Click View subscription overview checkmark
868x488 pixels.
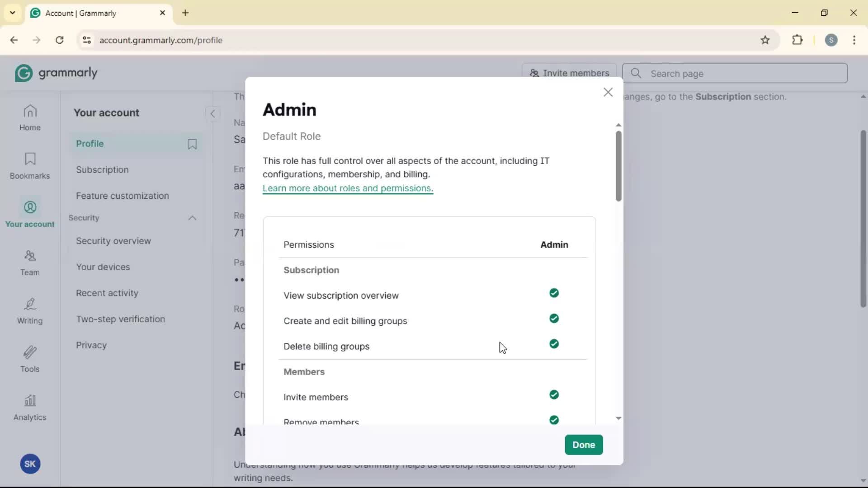554,293
